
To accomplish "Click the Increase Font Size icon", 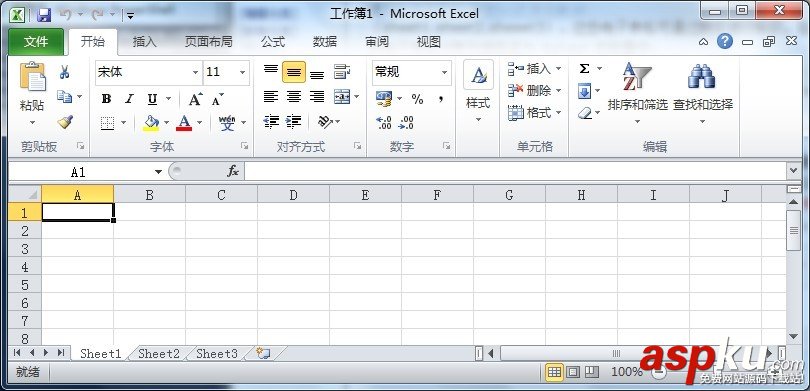I will click(x=195, y=99).
